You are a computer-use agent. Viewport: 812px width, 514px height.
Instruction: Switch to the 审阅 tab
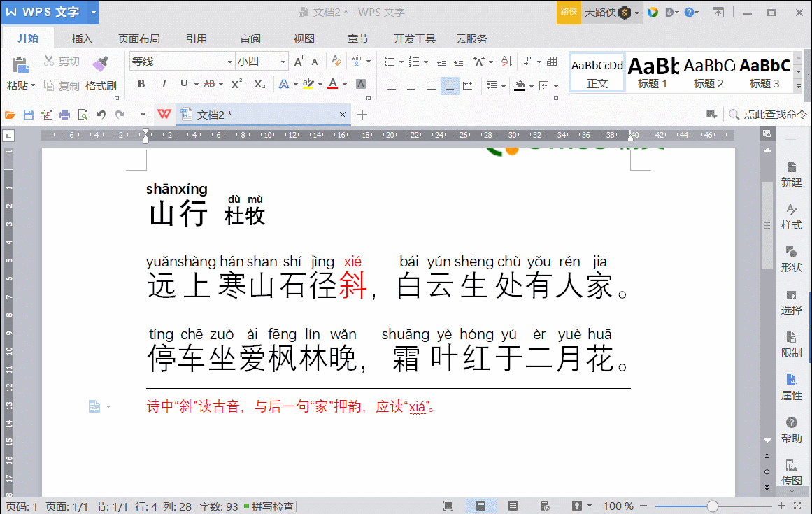click(250, 39)
